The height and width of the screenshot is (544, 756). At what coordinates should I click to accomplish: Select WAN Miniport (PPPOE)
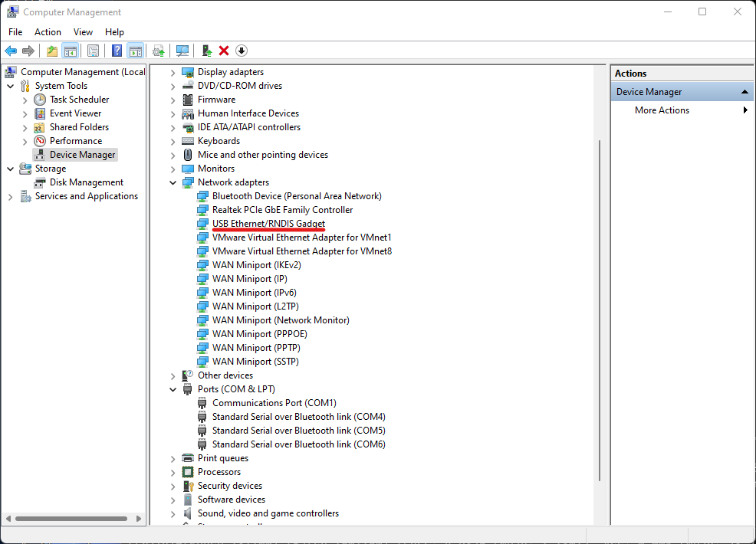point(260,334)
